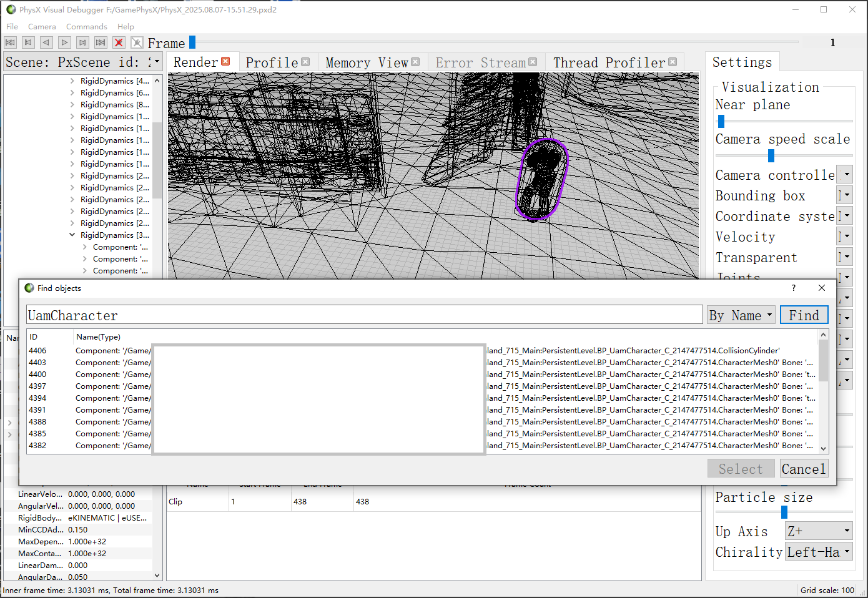Select result row with ID 4397
This screenshot has width=868, height=598.
(x=423, y=386)
